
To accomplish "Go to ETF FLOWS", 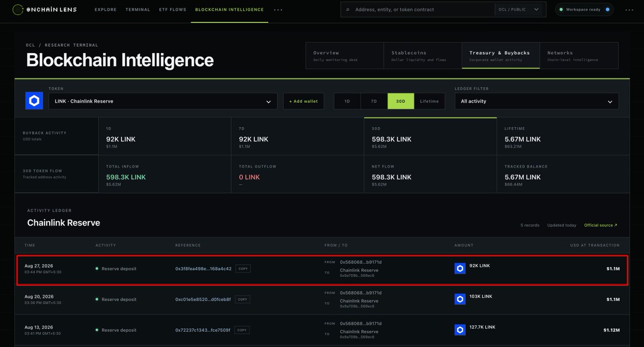I will (173, 10).
